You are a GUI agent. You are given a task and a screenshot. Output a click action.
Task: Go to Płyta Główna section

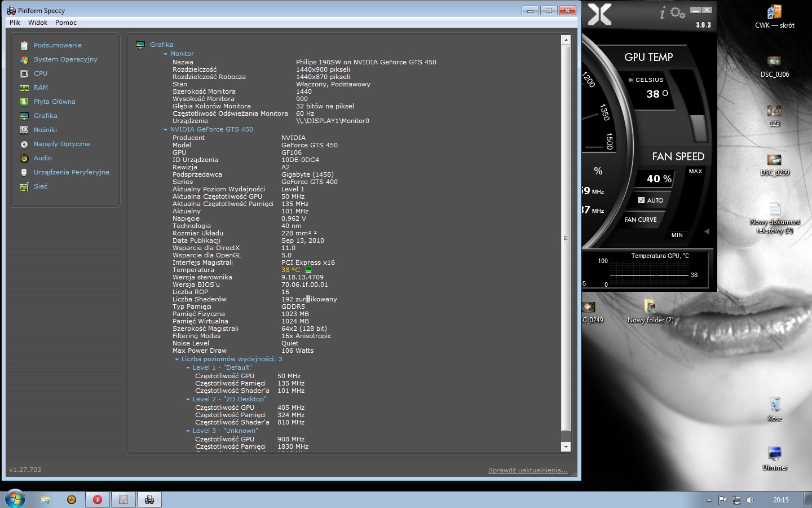click(x=54, y=102)
